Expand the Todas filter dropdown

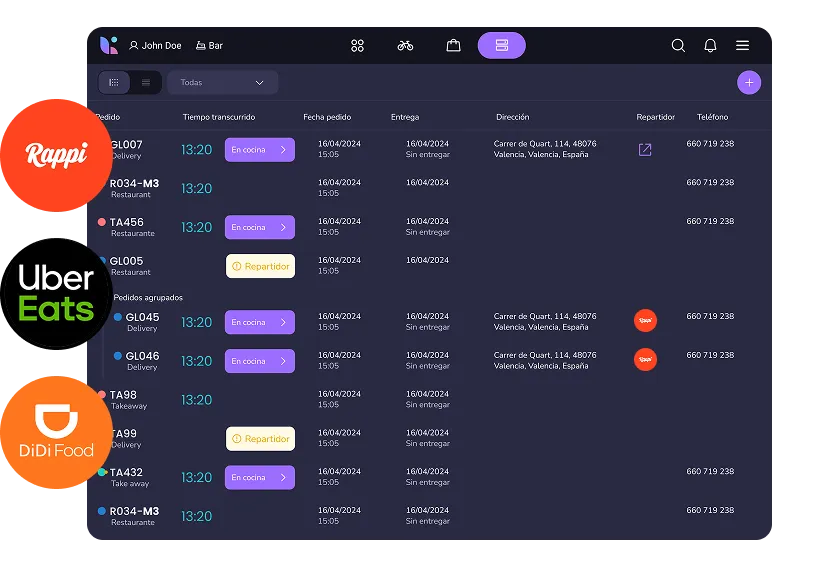[x=222, y=82]
